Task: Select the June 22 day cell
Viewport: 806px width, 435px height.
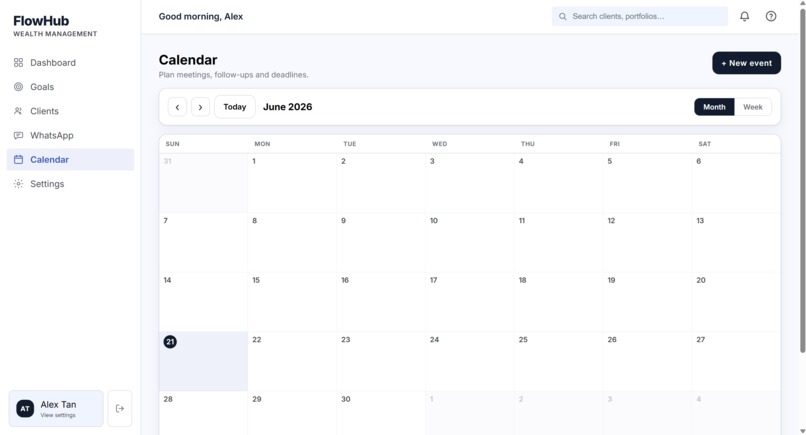Action: pos(292,361)
